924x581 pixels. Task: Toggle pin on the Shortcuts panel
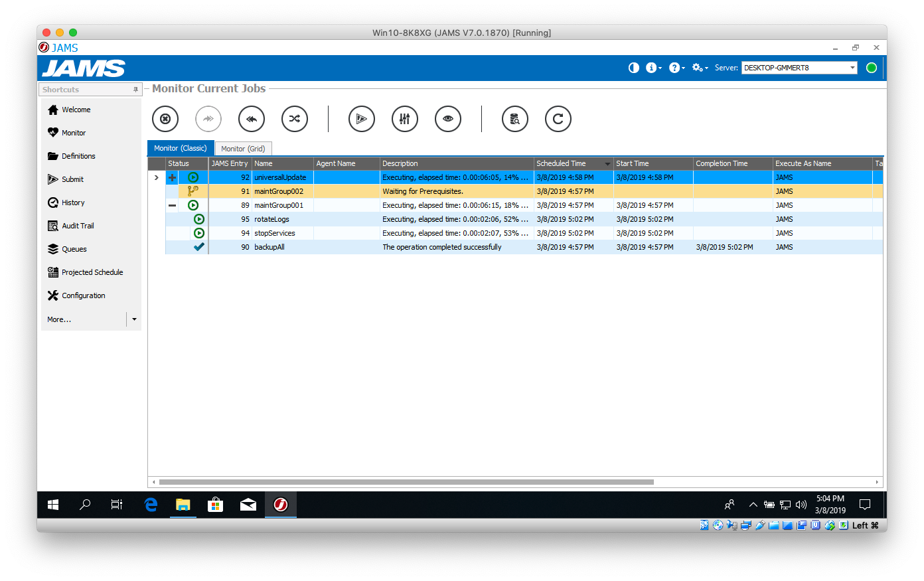point(135,90)
